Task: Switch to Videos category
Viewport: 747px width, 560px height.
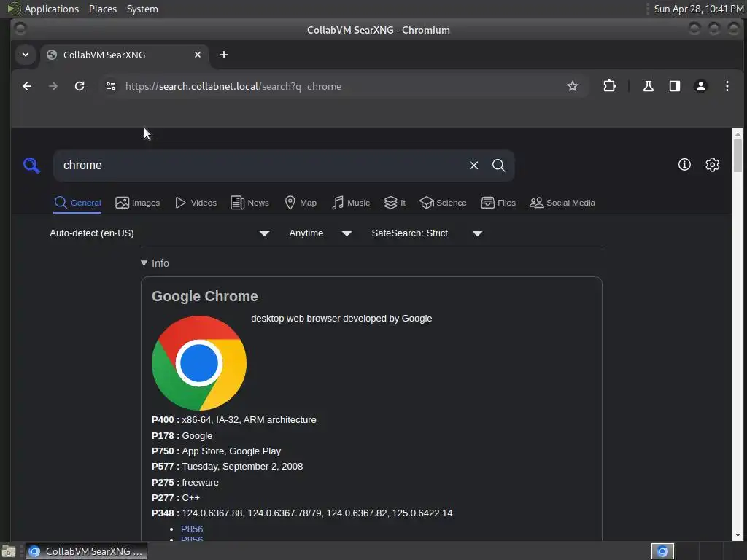Action: 196,203
